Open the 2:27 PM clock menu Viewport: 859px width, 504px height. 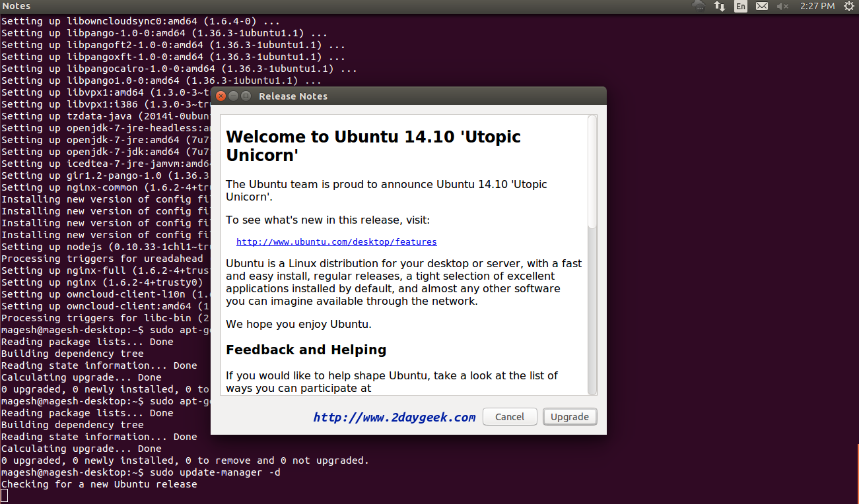click(817, 6)
